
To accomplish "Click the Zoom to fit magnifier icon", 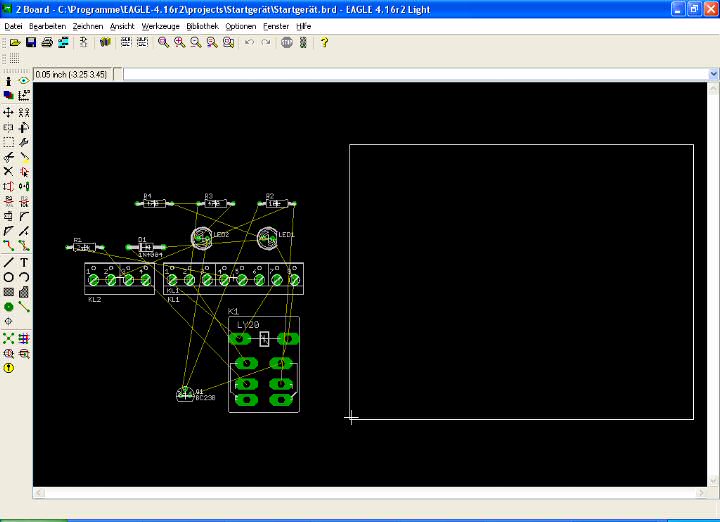I will pyautogui.click(x=163, y=43).
